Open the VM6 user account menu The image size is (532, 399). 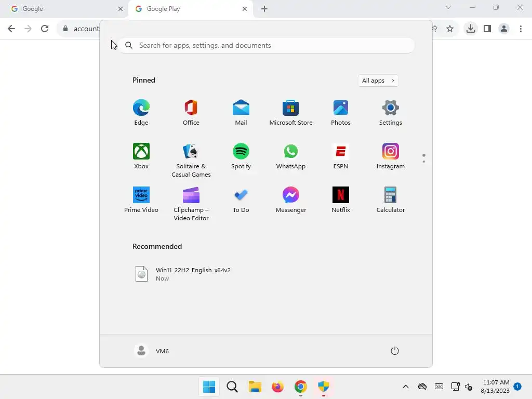point(152,351)
